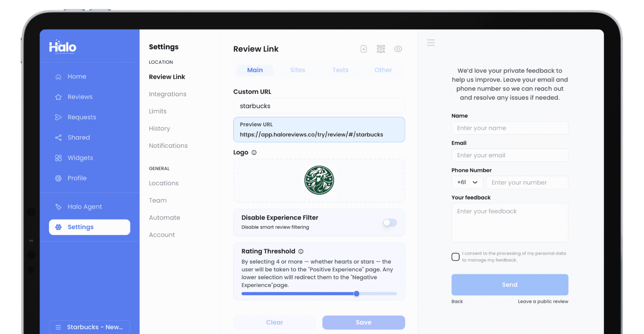Click the Custom URL input field
This screenshot has height=334, width=644.
pos(319,106)
